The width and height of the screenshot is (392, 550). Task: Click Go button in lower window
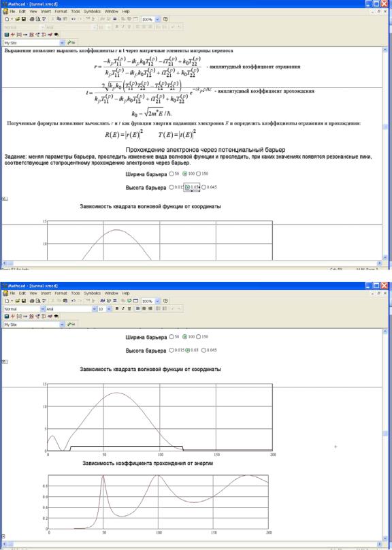pos(71,325)
